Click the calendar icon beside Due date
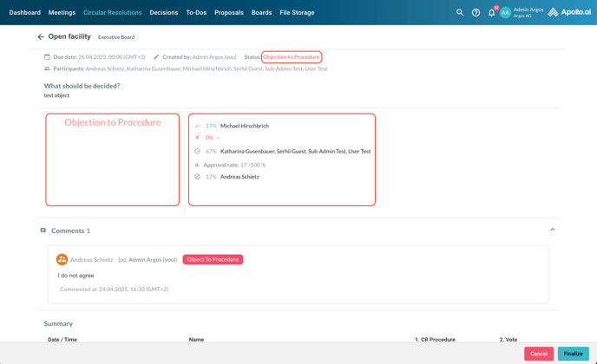 pyautogui.click(x=48, y=57)
